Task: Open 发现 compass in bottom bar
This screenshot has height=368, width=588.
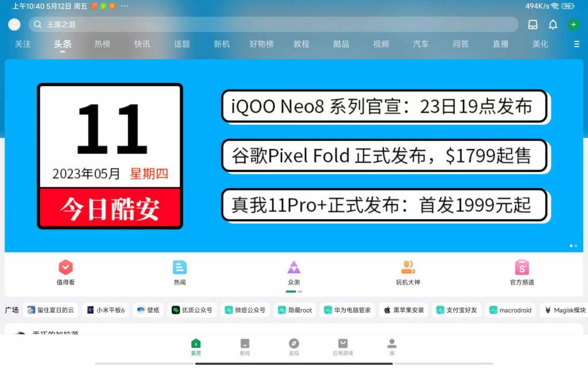Action: click(x=293, y=347)
